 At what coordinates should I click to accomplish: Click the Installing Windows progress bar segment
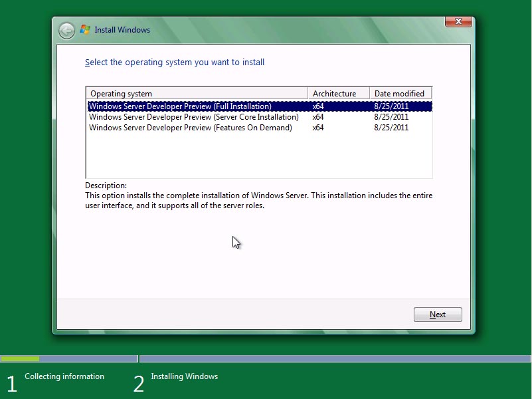click(x=335, y=358)
